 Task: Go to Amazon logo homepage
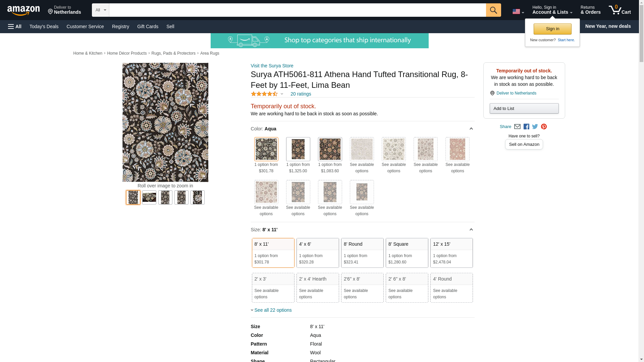[23, 10]
